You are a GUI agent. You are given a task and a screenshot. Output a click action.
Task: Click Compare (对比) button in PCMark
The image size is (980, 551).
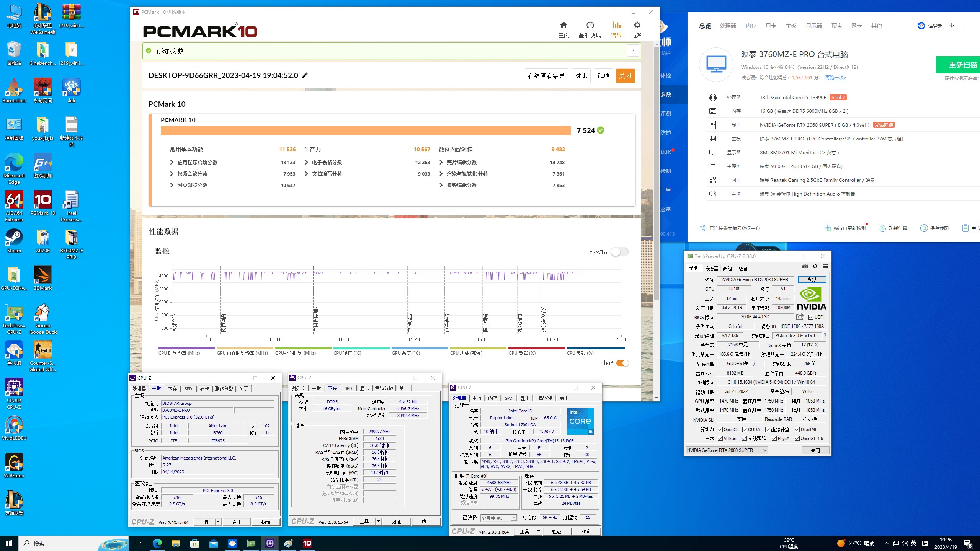[581, 76]
